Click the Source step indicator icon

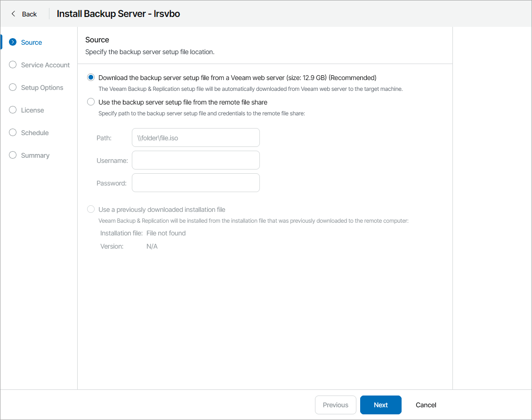tap(12, 42)
